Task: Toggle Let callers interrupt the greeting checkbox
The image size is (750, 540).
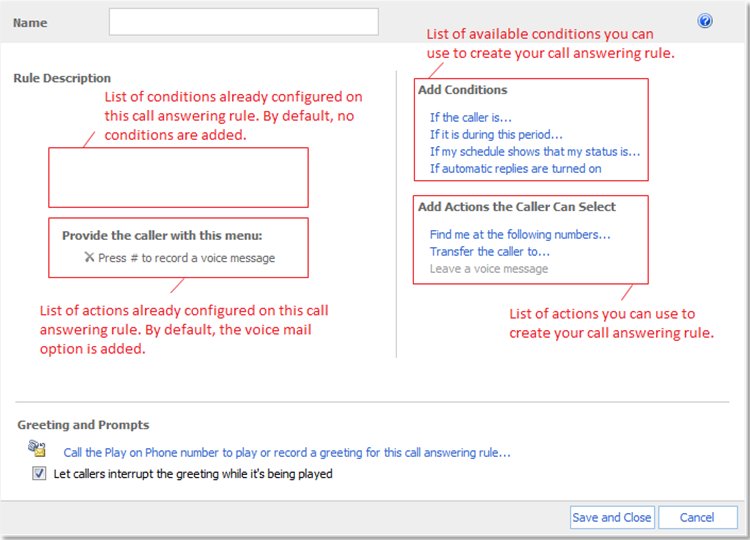Action: [39, 474]
